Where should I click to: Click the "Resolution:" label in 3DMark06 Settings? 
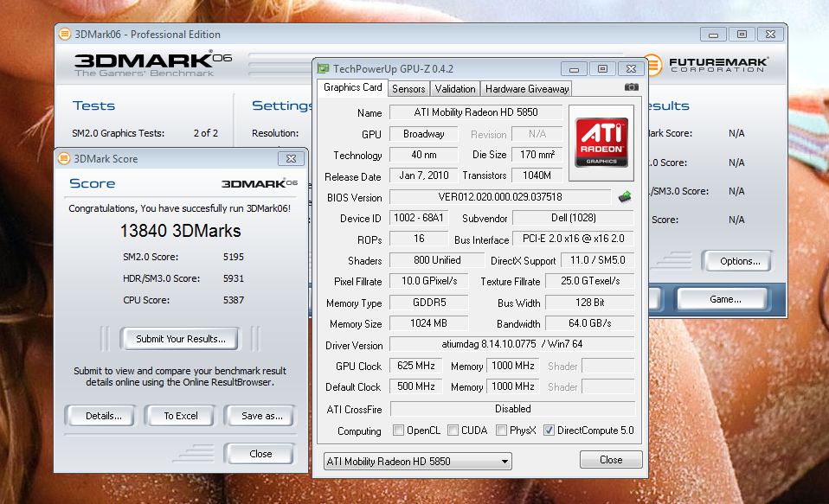(275, 133)
